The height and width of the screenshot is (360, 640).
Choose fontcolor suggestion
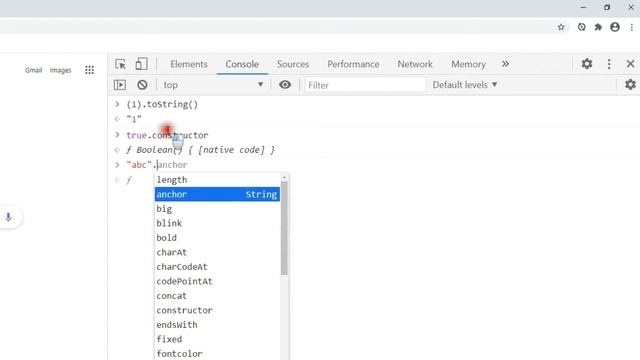click(x=217, y=353)
